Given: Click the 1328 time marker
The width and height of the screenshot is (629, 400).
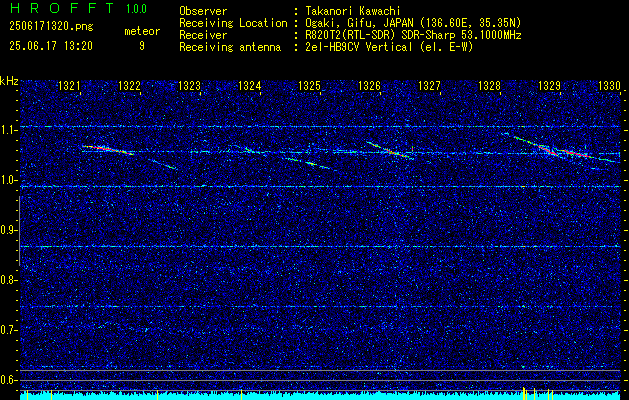Looking at the screenshot, I should [489, 85].
